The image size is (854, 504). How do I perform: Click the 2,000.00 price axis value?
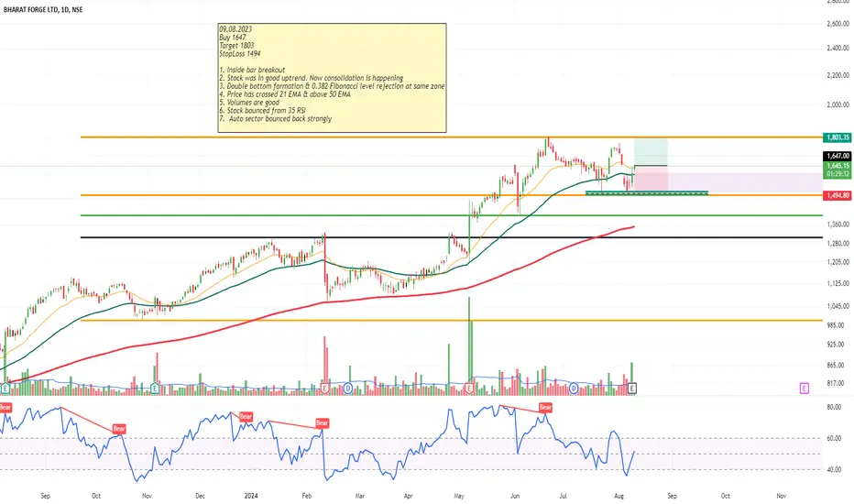838,104
